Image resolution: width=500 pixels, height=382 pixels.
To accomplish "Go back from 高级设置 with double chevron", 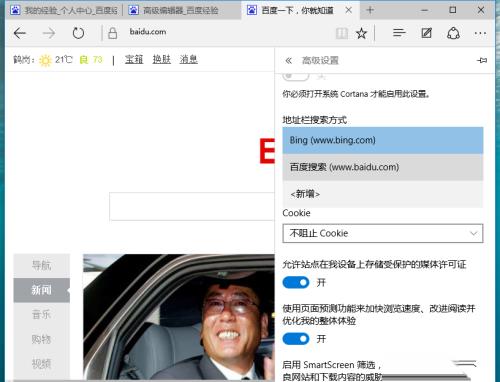I will click(289, 60).
